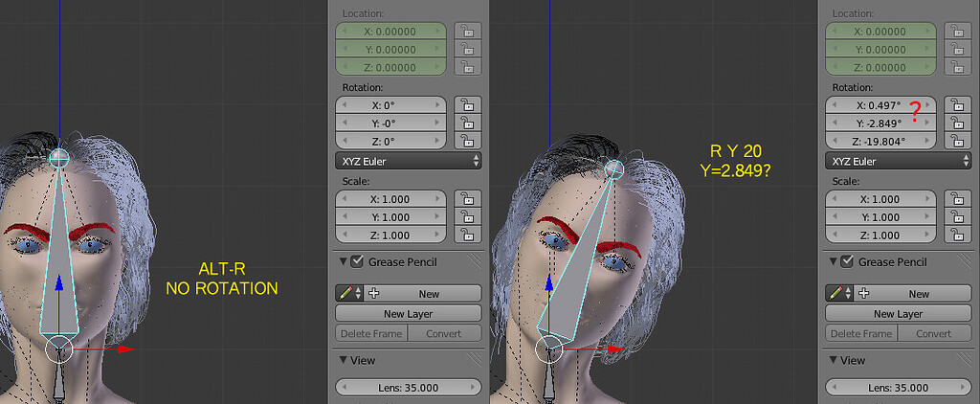This screenshot has height=404, width=980.
Task: Click New Layer button in ALT-R panel
Action: click(409, 313)
